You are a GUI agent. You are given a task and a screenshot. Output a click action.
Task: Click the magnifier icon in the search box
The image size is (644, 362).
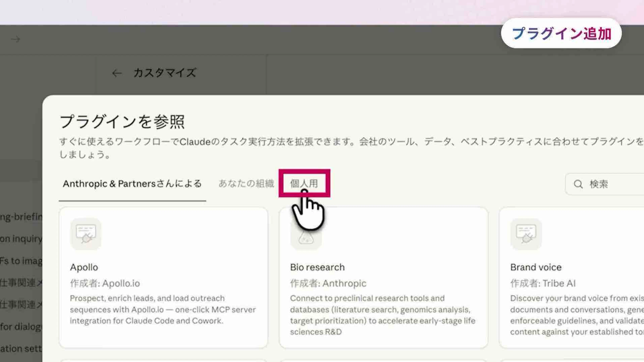578,184
